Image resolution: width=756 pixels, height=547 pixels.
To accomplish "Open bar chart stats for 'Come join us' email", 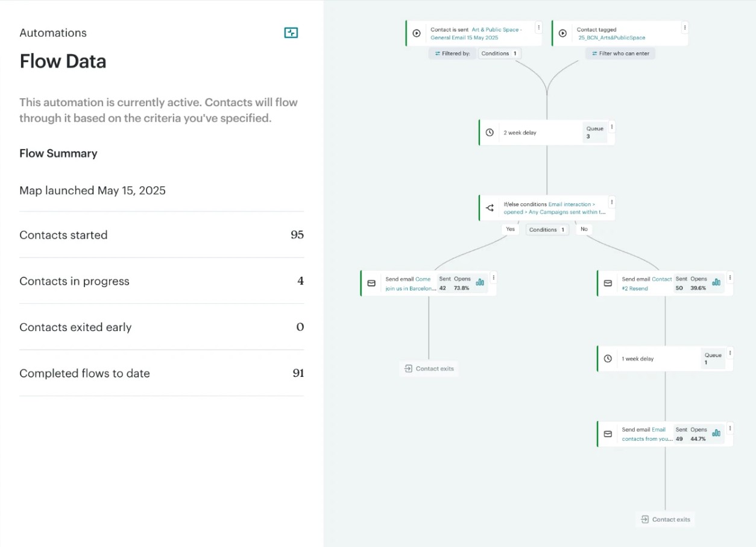I will coord(480,282).
